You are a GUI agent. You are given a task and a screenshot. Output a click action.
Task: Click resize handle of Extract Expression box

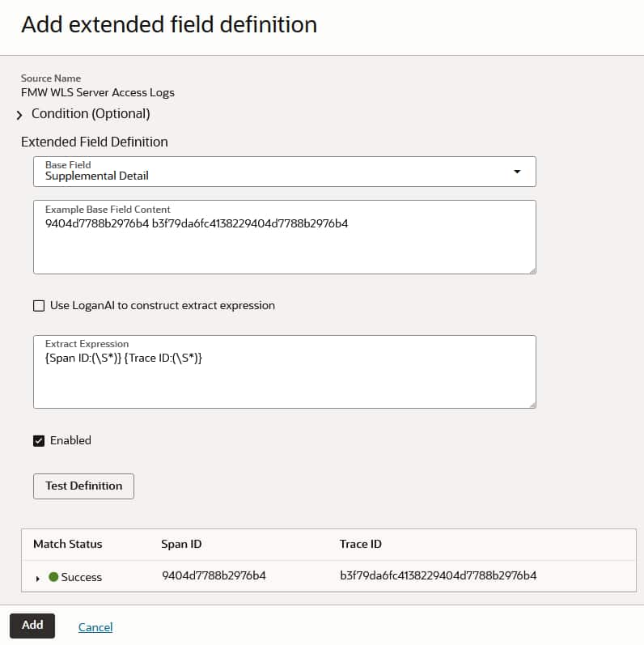tap(531, 403)
